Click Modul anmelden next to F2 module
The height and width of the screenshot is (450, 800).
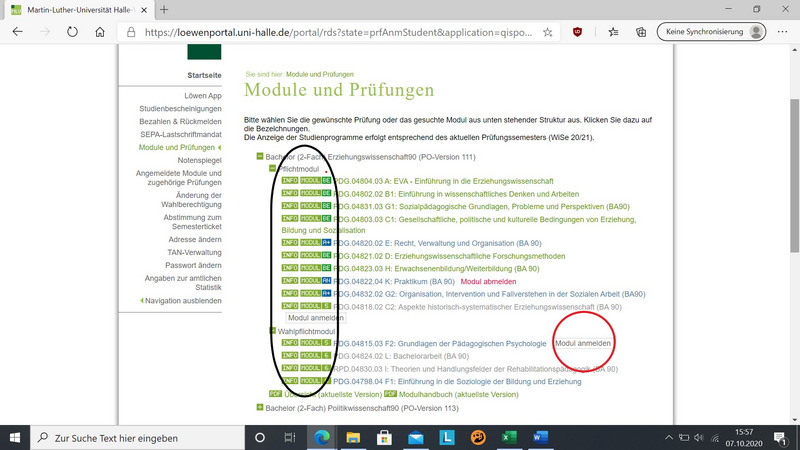click(583, 343)
